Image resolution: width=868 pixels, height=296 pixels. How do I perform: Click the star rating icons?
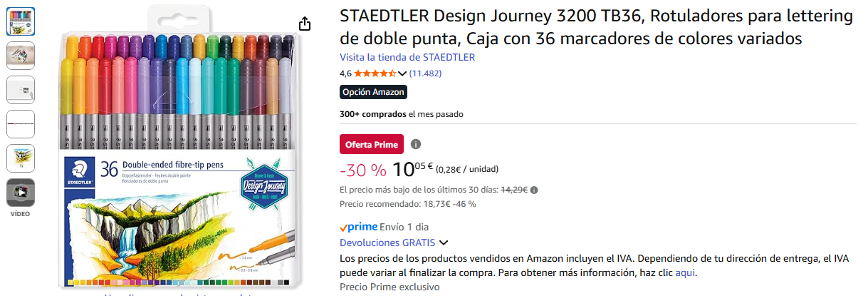[375, 73]
